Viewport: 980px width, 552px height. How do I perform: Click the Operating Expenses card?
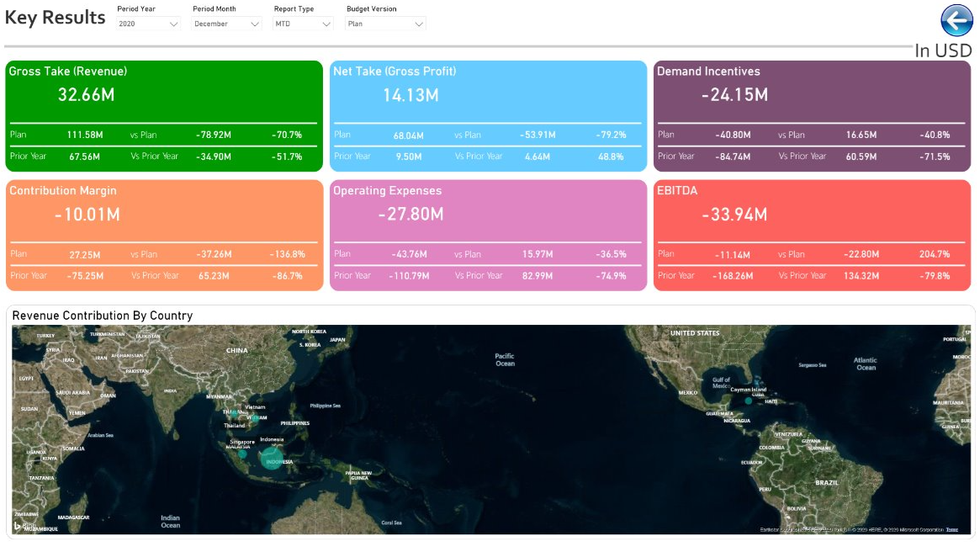[488, 236]
